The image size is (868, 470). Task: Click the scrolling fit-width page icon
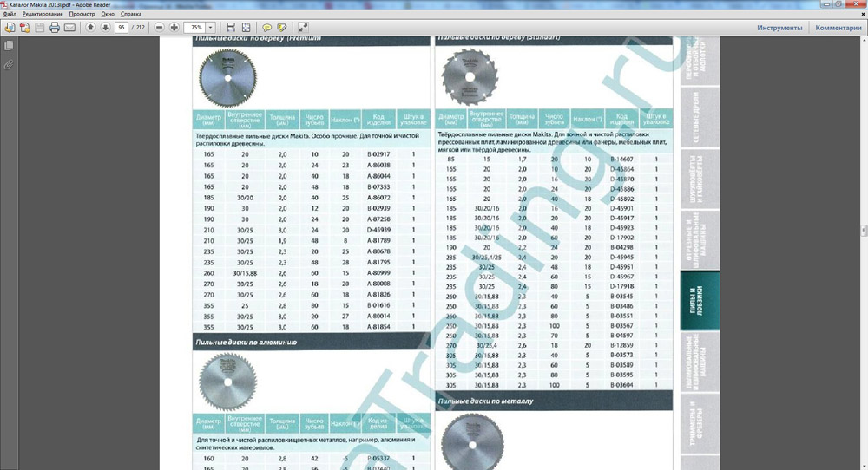coord(231,27)
